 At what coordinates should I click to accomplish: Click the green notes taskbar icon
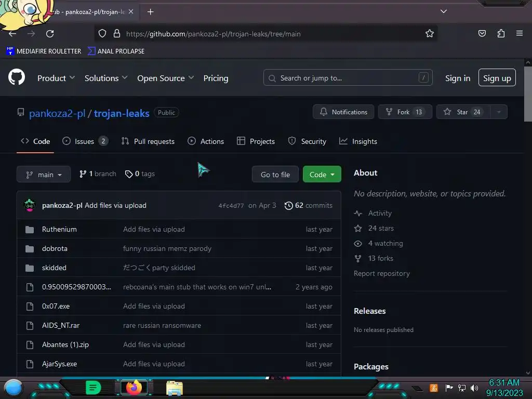94,388
